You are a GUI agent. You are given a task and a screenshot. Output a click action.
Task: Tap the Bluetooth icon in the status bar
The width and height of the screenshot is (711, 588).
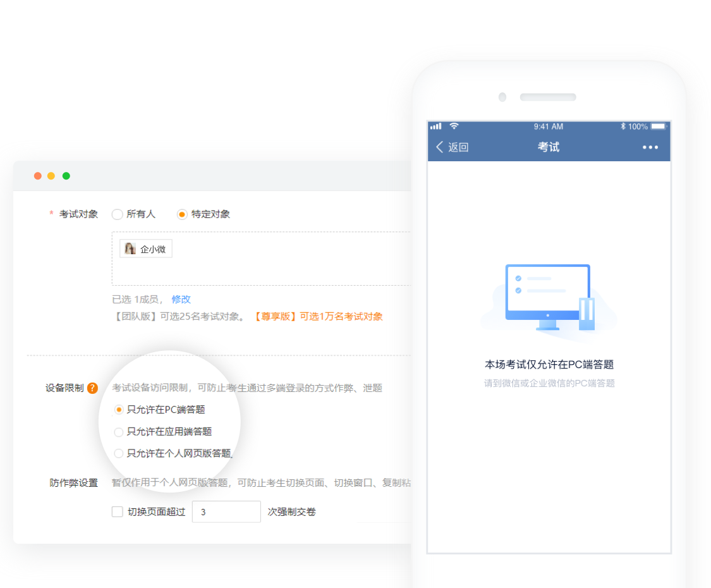tap(623, 126)
